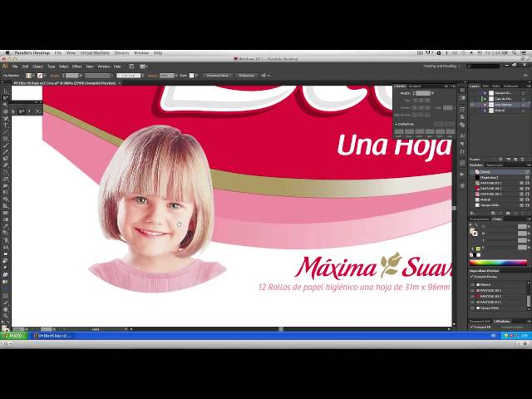The width and height of the screenshot is (532, 399).
Task: Open the dock icon just below the Layers tab row
Action: [462, 91]
